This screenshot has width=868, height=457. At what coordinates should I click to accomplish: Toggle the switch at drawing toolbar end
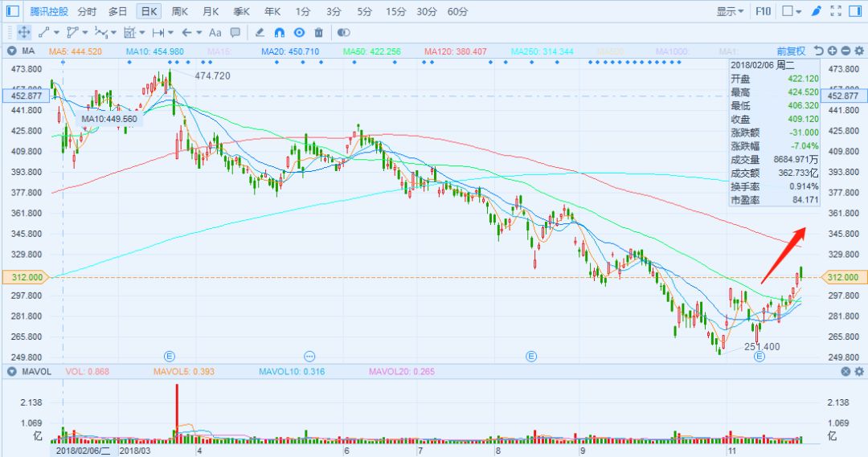(x=343, y=33)
